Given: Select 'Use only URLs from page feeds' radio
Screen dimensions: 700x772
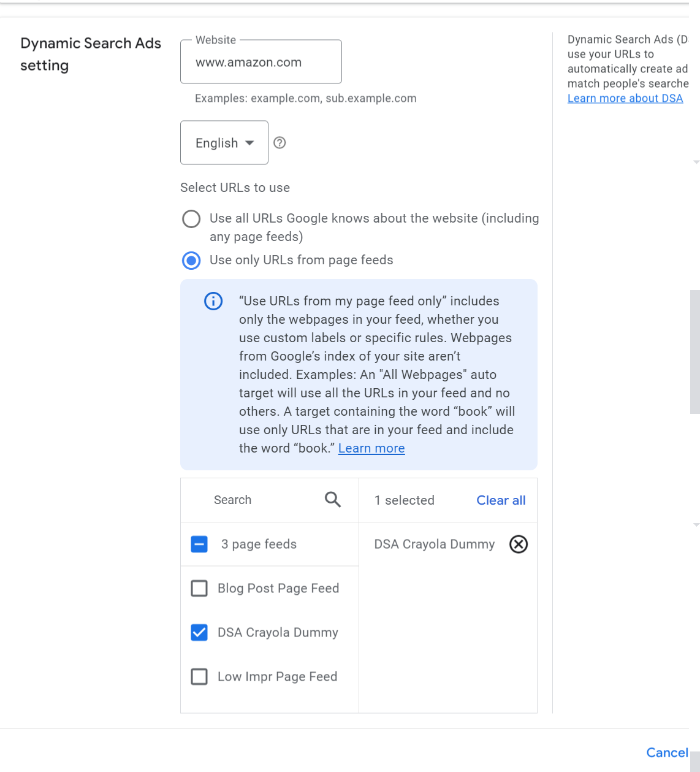Looking at the screenshot, I should (x=191, y=261).
